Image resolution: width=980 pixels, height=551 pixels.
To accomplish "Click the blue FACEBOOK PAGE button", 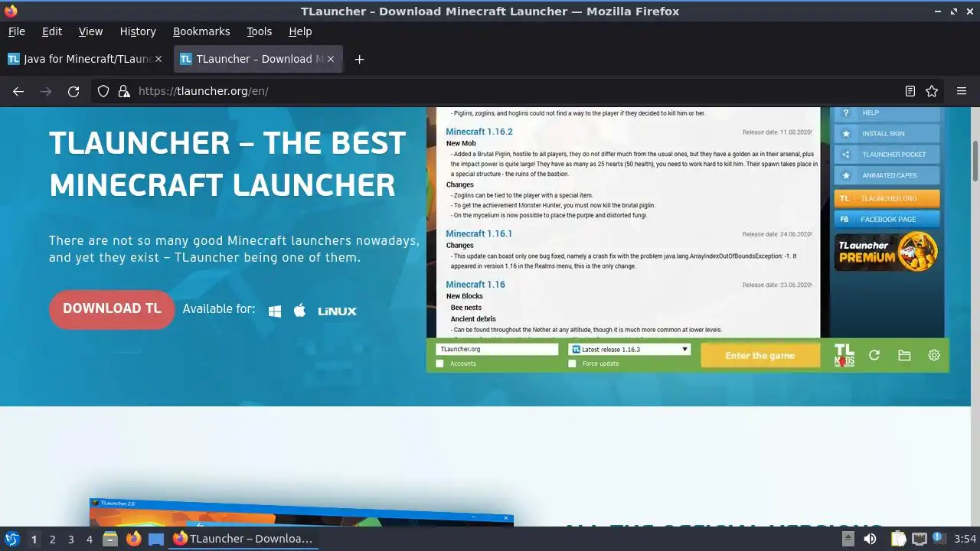I will tap(887, 219).
